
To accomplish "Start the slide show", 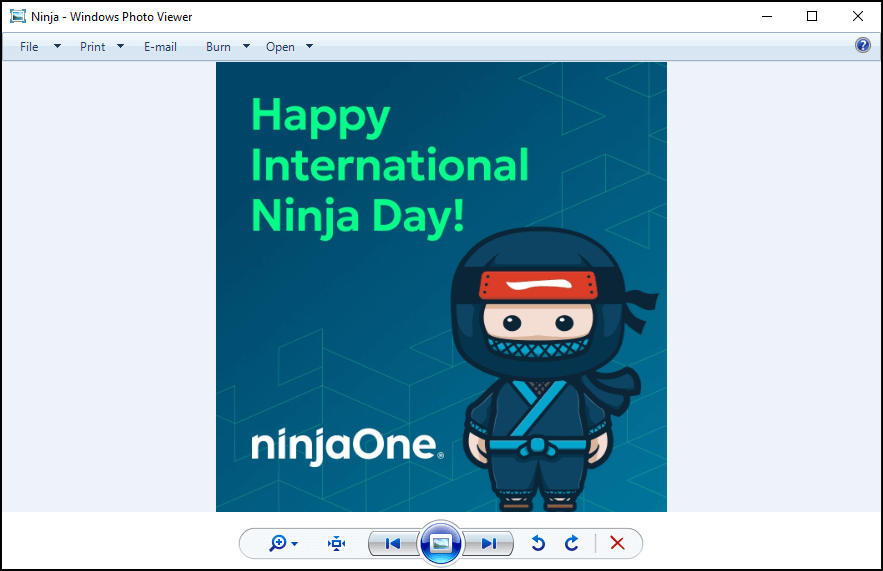I will pyautogui.click(x=441, y=543).
